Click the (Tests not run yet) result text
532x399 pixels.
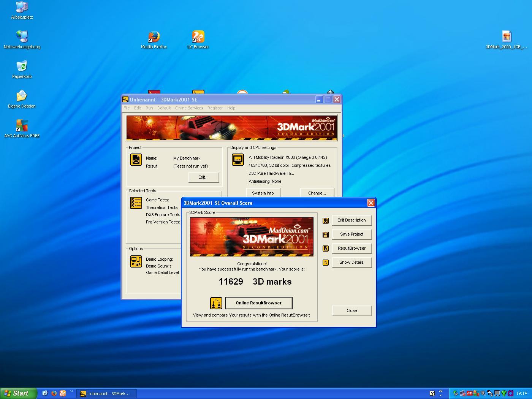(190, 166)
